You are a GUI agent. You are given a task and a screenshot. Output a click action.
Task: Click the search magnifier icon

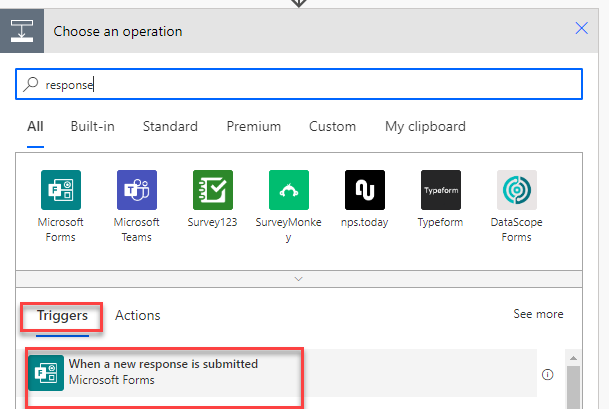[x=30, y=84]
